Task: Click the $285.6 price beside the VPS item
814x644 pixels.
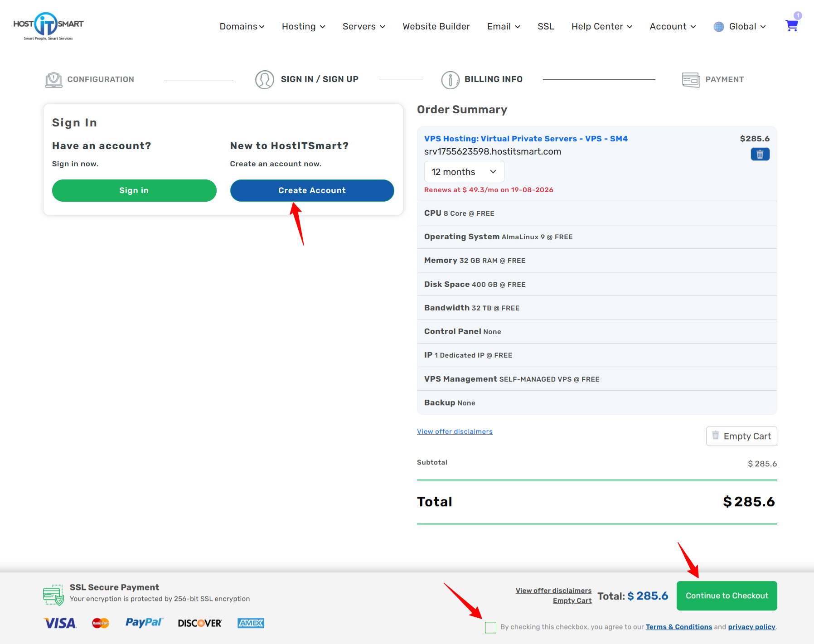Action: pyautogui.click(x=755, y=139)
